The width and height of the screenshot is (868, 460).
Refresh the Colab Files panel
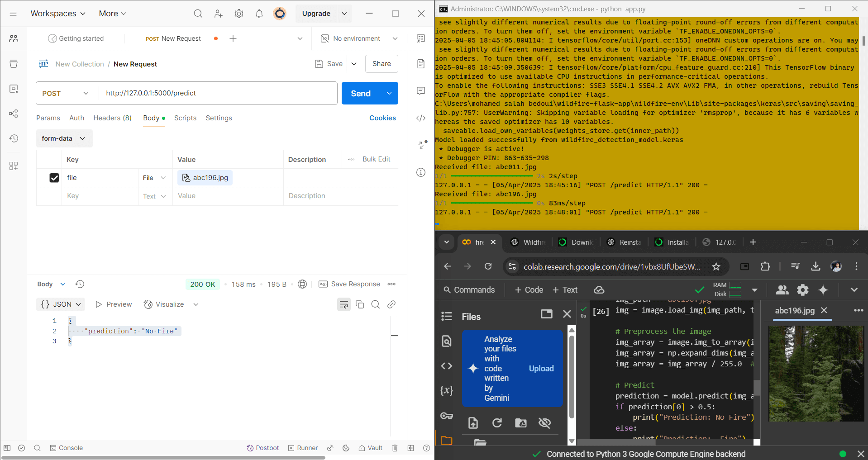(497, 423)
